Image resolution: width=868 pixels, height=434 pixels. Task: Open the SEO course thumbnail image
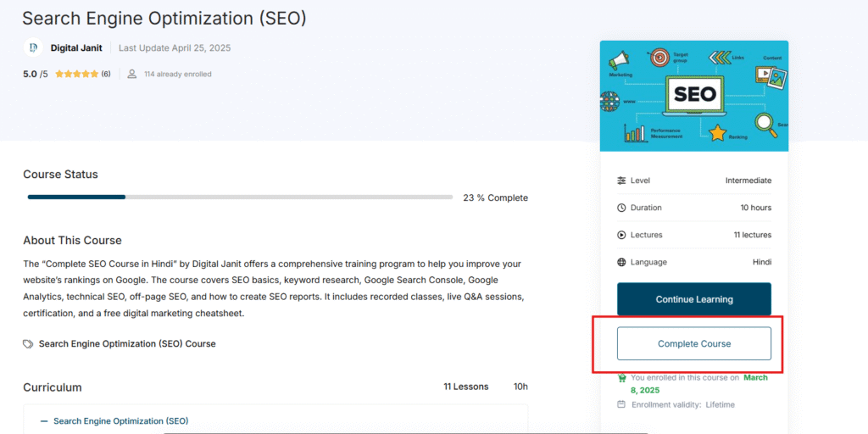[693, 96]
